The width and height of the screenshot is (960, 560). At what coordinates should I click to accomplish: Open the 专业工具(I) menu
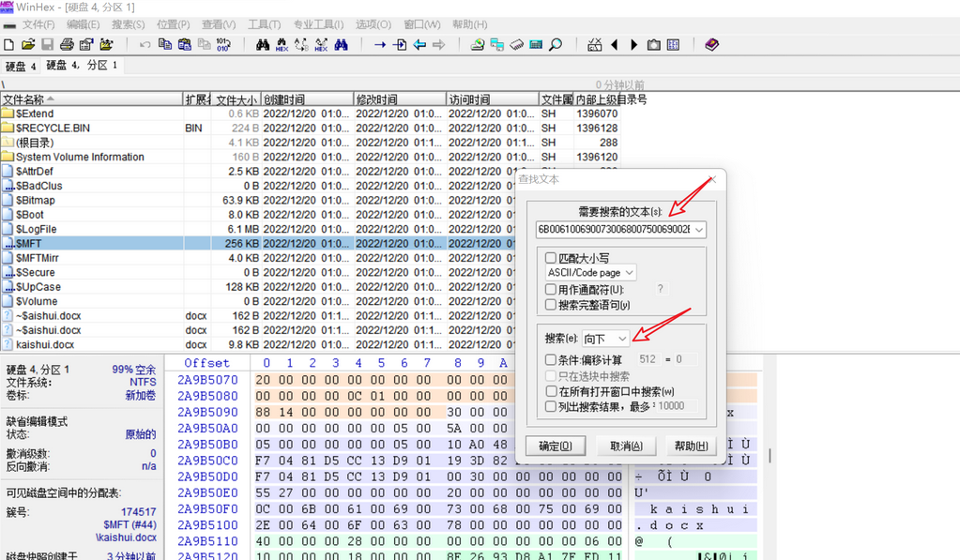[318, 24]
